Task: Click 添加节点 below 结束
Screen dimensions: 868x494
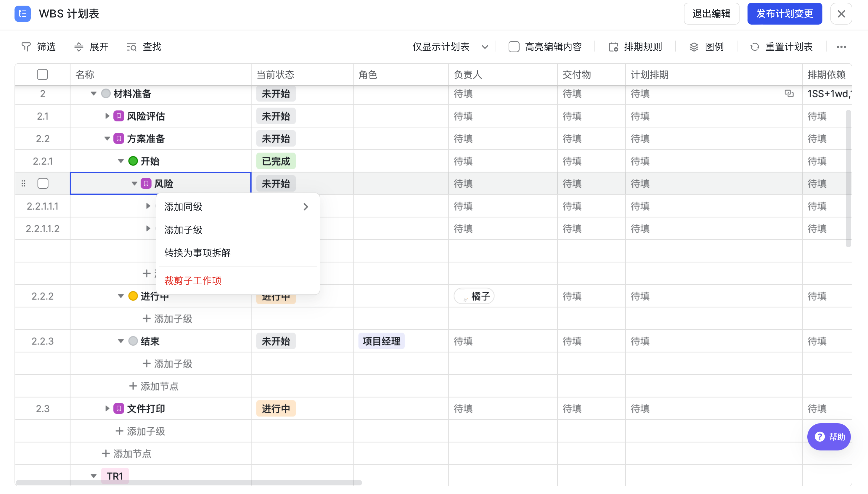Action: coord(154,386)
